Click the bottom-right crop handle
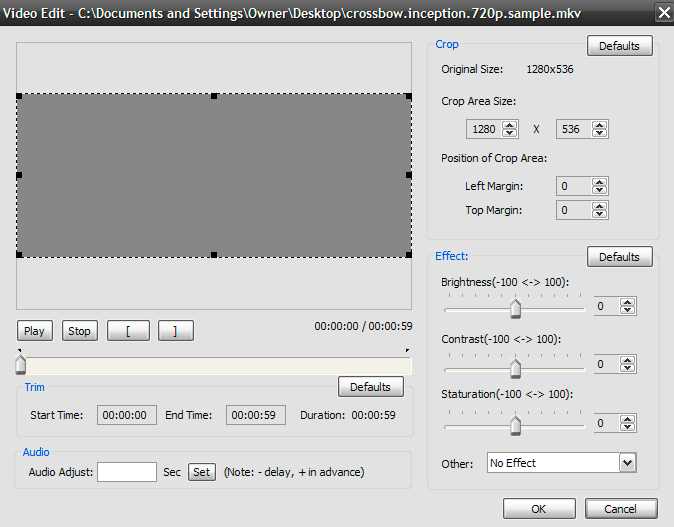The image size is (674, 527). point(409,255)
